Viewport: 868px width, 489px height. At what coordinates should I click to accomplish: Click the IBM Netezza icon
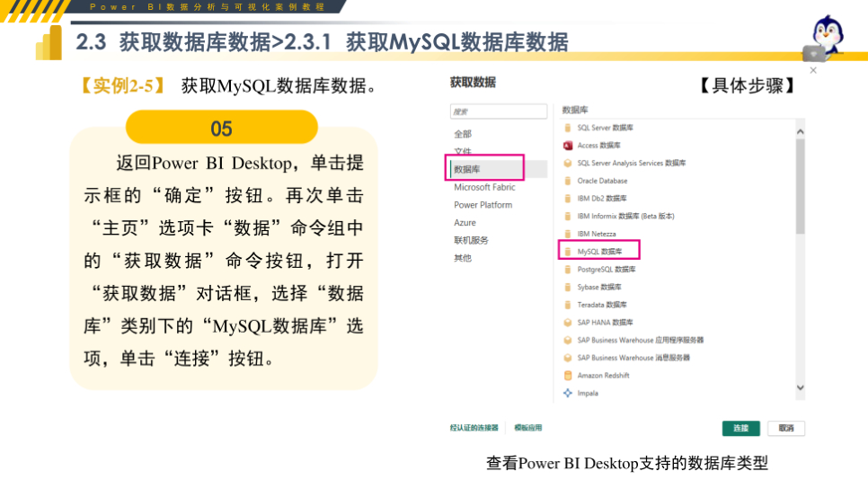[x=567, y=235]
